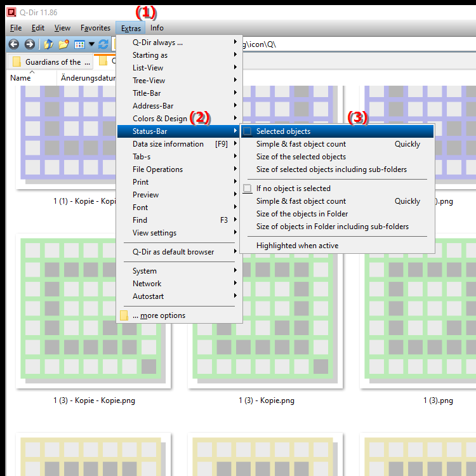
Task: Open the File menu
Action: 16,28
